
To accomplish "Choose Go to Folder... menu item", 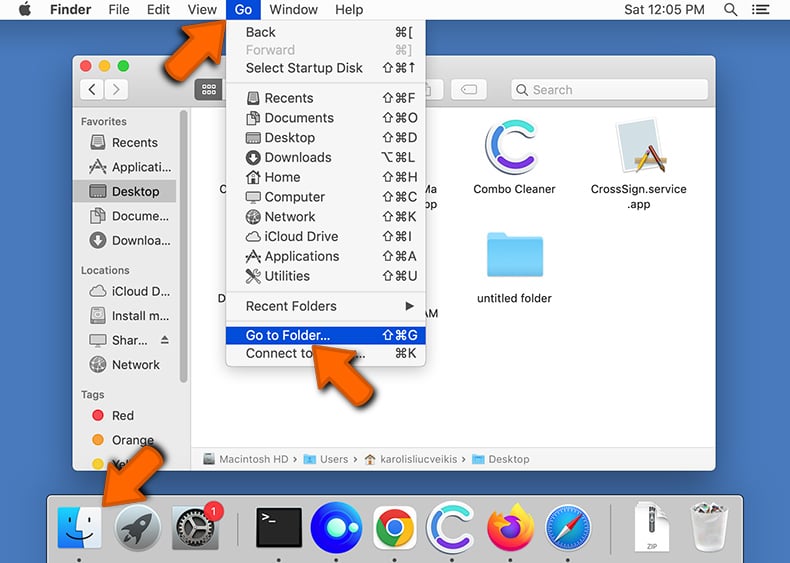I will (x=325, y=335).
